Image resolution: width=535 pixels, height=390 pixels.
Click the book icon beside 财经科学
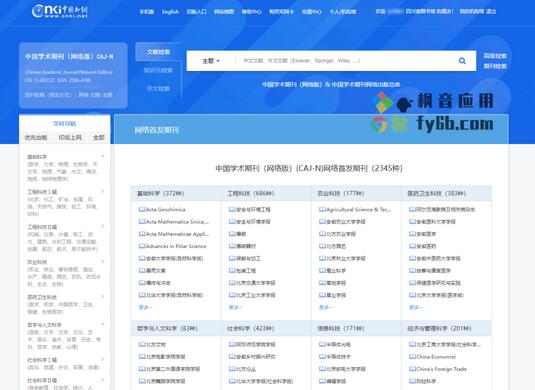(412, 381)
